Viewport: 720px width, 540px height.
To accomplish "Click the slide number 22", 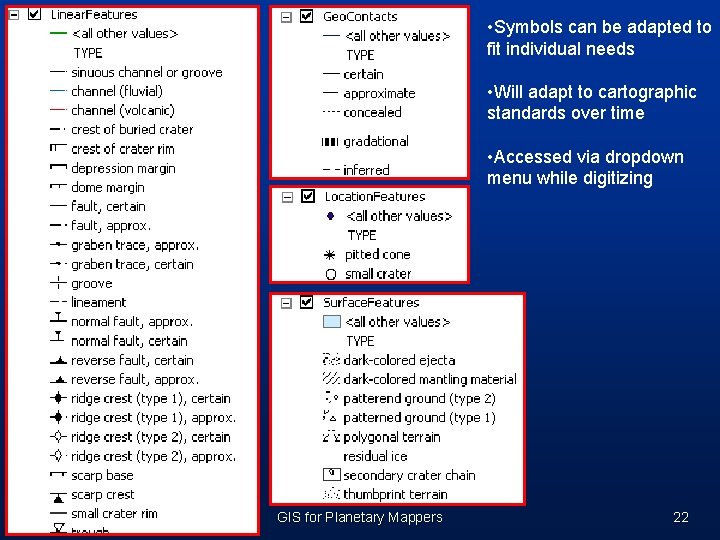I will pyautogui.click(x=681, y=518).
